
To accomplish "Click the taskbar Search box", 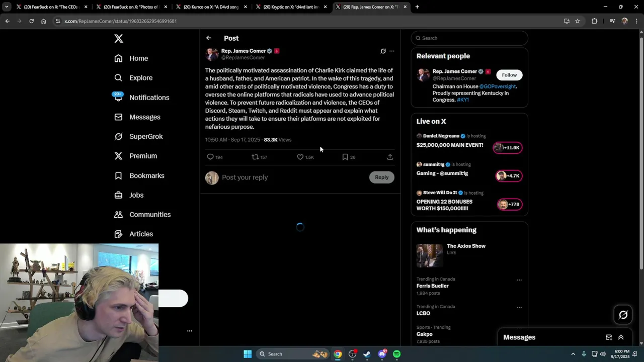I will (293, 354).
